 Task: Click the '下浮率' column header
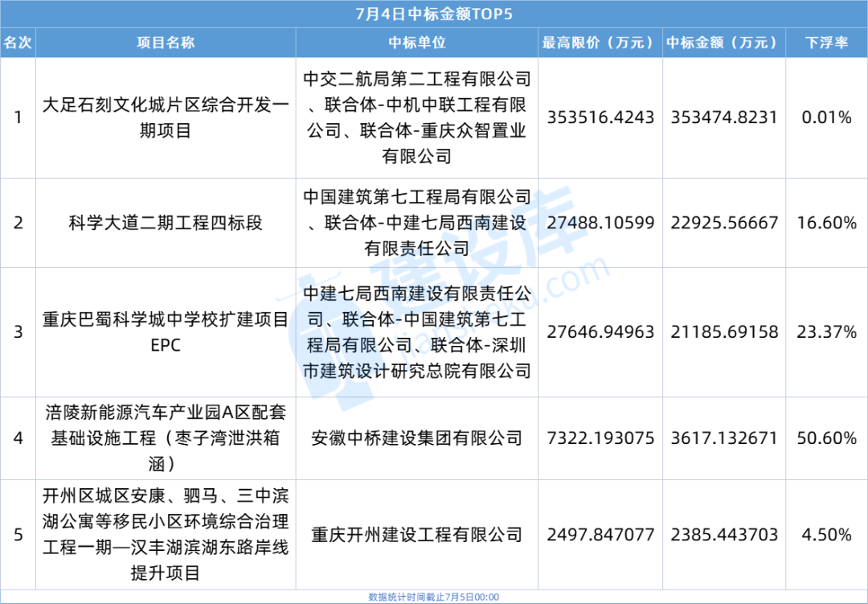click(826, 43)
